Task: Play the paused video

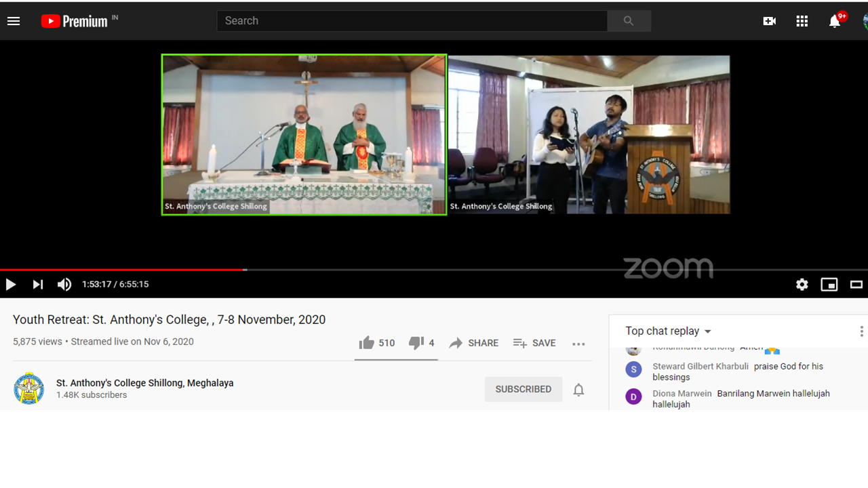Action: coord(11,285)
